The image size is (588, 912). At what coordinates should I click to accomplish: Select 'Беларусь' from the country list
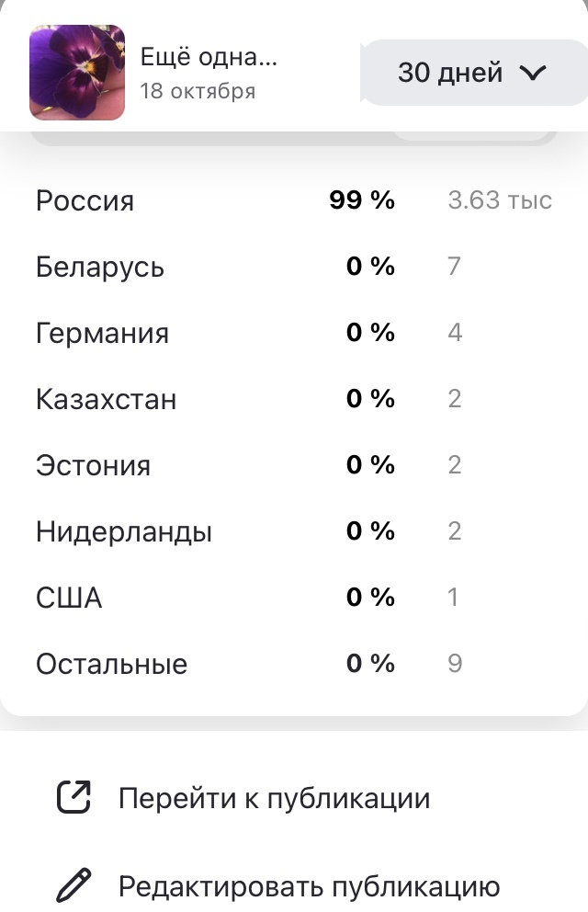click(98, 267)
